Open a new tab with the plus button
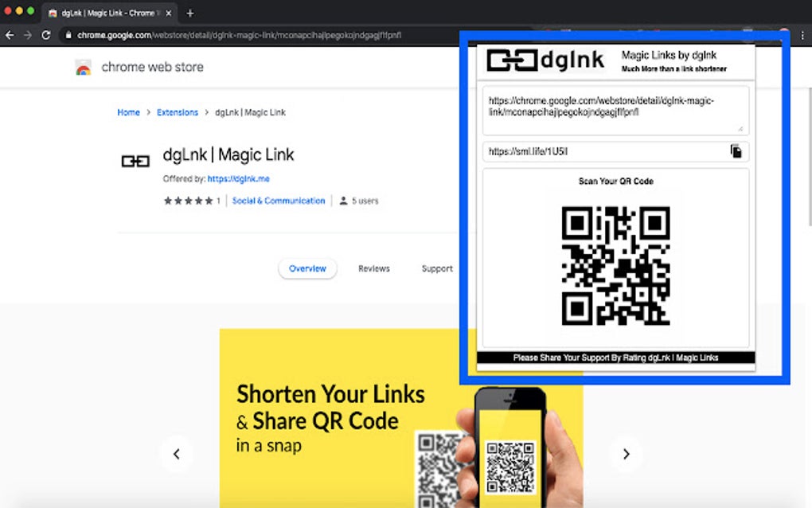Screen dimensions: 812x508 click(x=190, y=14)
